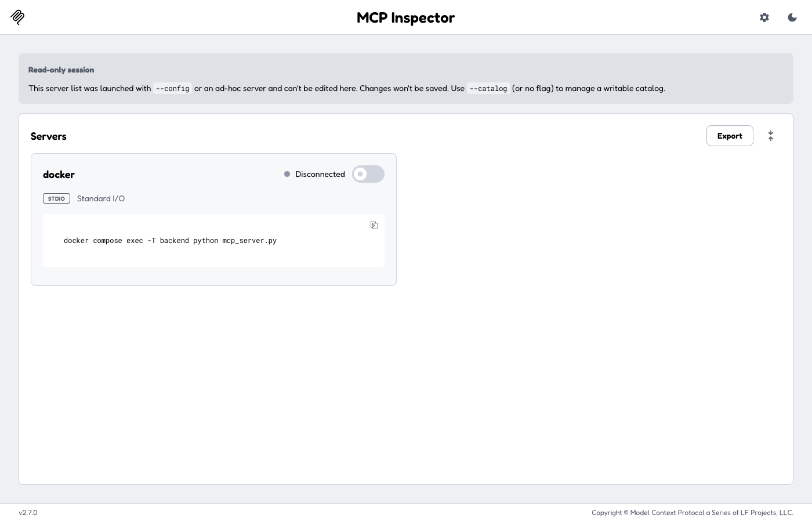Screen dimensions: 812x522
Task: Copy the docker command with the copy icon
Action: [x=374, y=225]
